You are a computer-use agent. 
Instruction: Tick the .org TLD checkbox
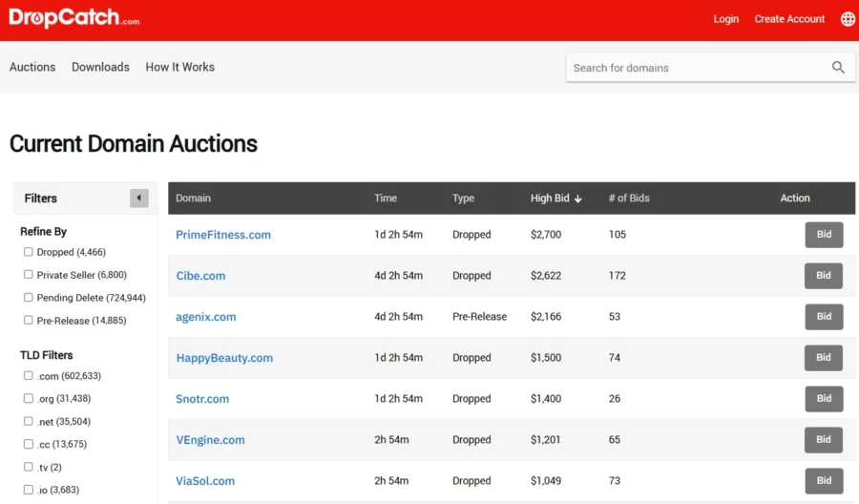pyautogui.click(x=28, y=398)
